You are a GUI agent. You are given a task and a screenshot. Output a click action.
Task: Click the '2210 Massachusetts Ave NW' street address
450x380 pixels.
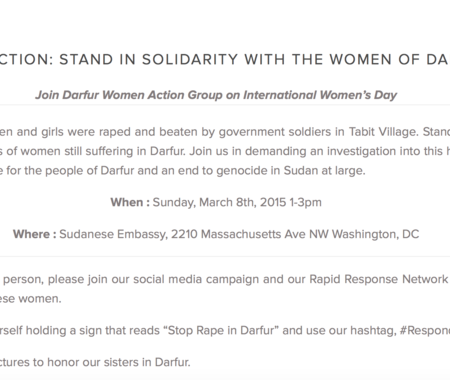click(250, 234)
